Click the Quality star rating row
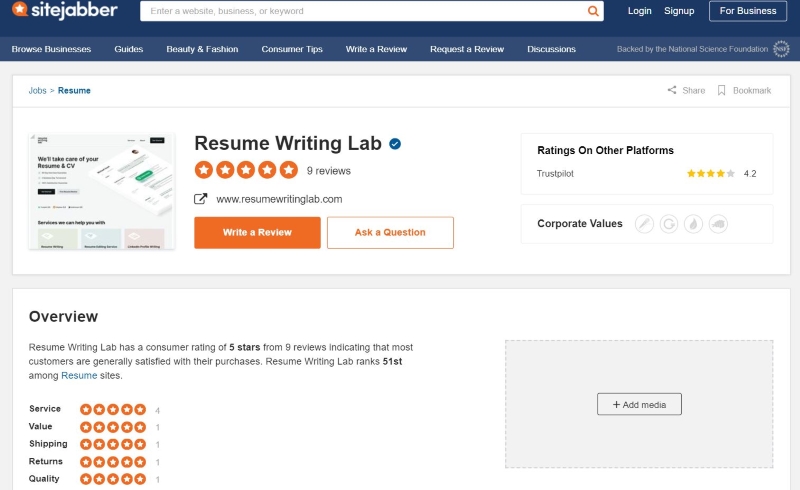 click(x=113, y=479)
